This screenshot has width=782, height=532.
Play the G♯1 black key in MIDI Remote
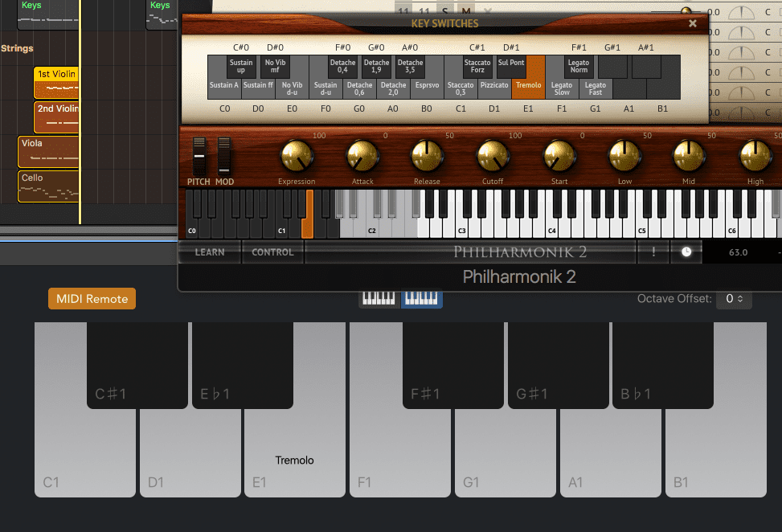point(559,366)
